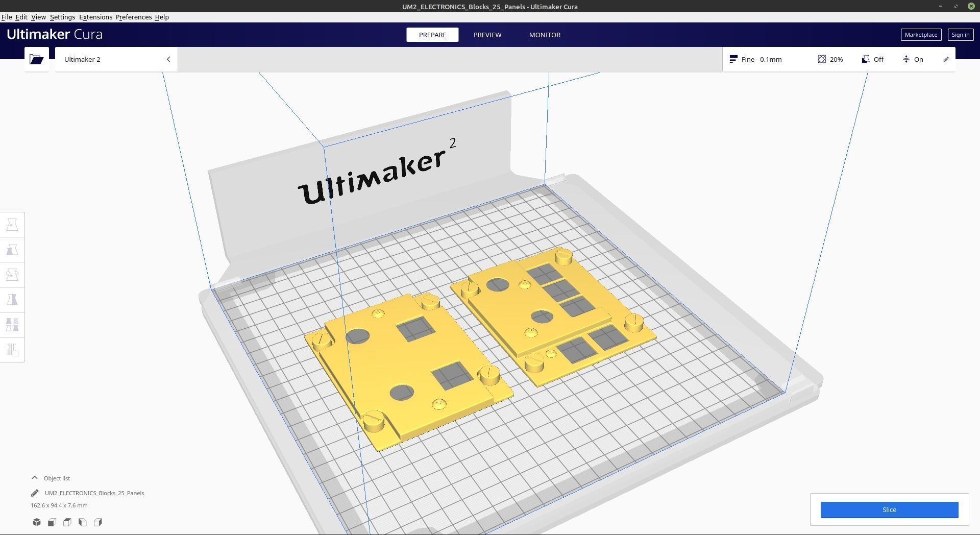Switch to the PREPARE stage tab
The height and width of the screenshot is (535, 980).
(432, 35)
